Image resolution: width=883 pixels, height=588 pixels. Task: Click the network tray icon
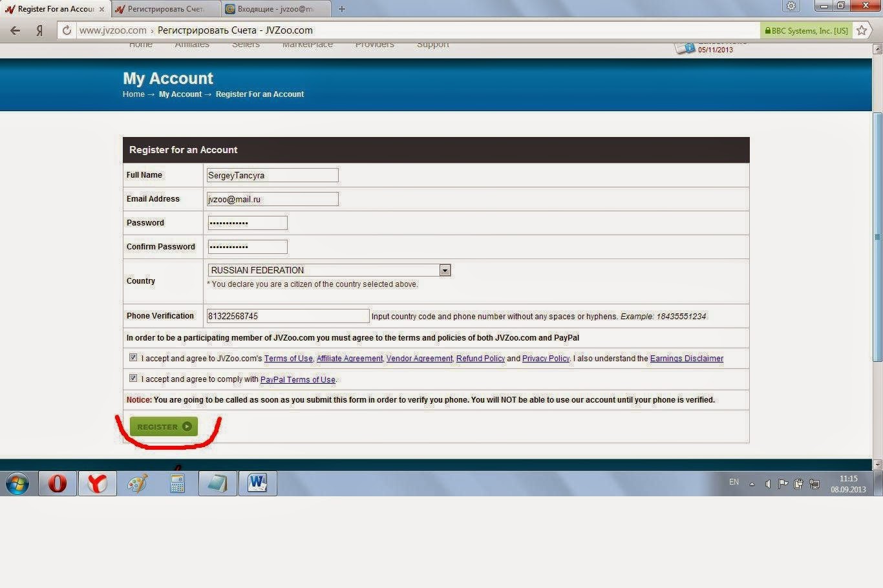tap(814, 484)
